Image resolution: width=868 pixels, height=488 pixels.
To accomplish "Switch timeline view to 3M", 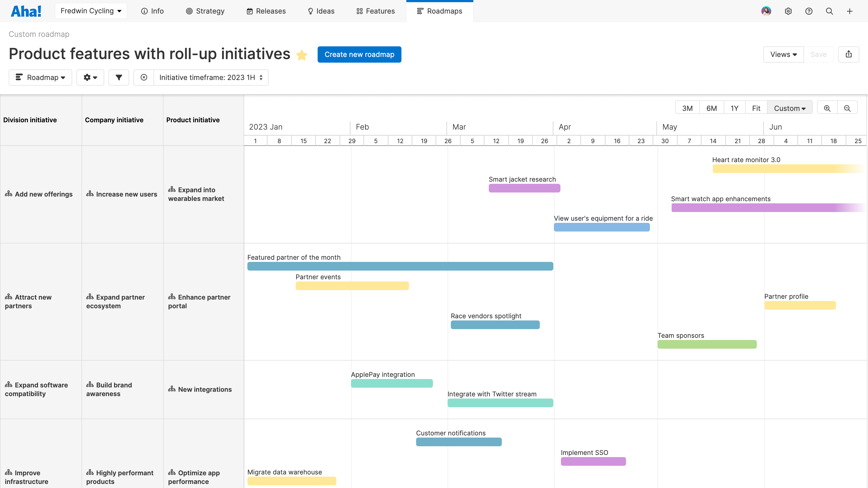I will 687,108.
